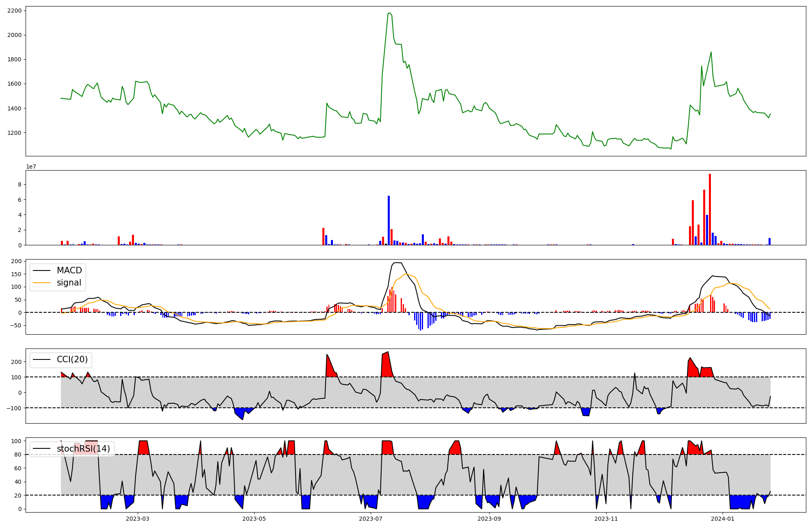Image resolution: width=812 pixels, height=528 pixels.
Task: Select the 2023-09 date axis label
Action: (x=489, y=519)
